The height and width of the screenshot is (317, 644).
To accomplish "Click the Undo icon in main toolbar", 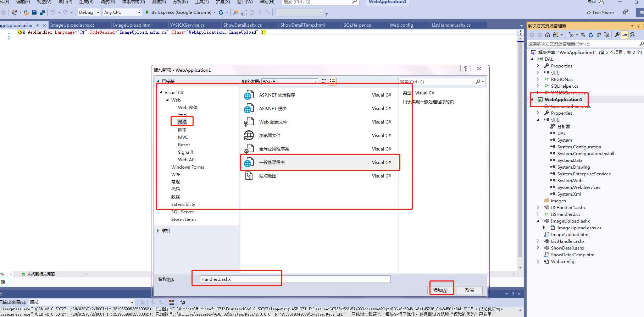I will pyautogui.click(x=53, y=12).
